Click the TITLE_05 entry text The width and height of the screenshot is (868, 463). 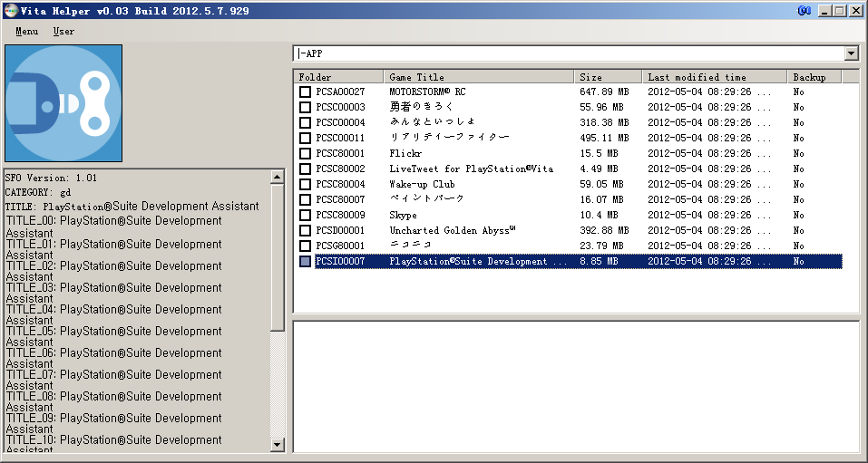[113, 336]
